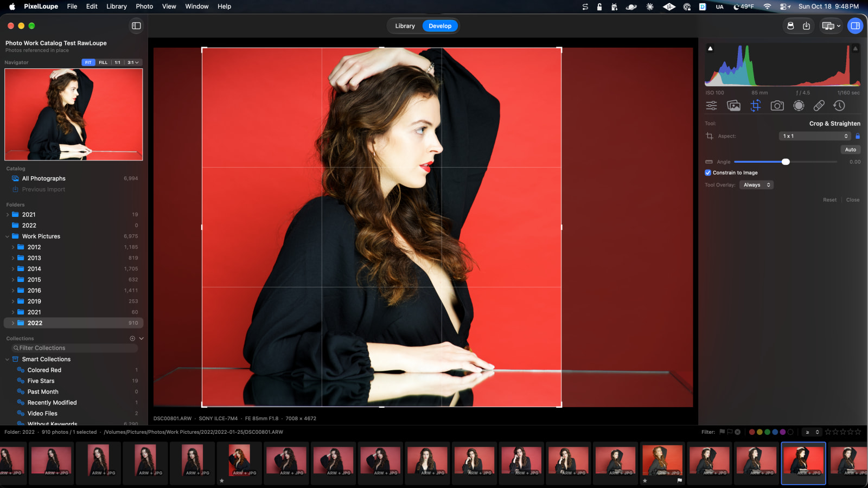Filter by rejected X icon
This screenshot has width=868, height=488.
[x=737, y=432]
